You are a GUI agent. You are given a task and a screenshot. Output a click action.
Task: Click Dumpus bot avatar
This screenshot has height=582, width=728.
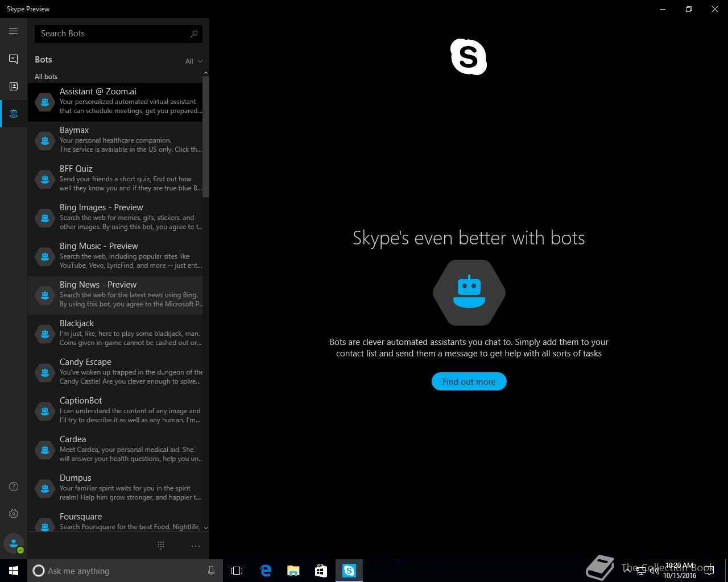pyautogui.click(x=45, y=488)
